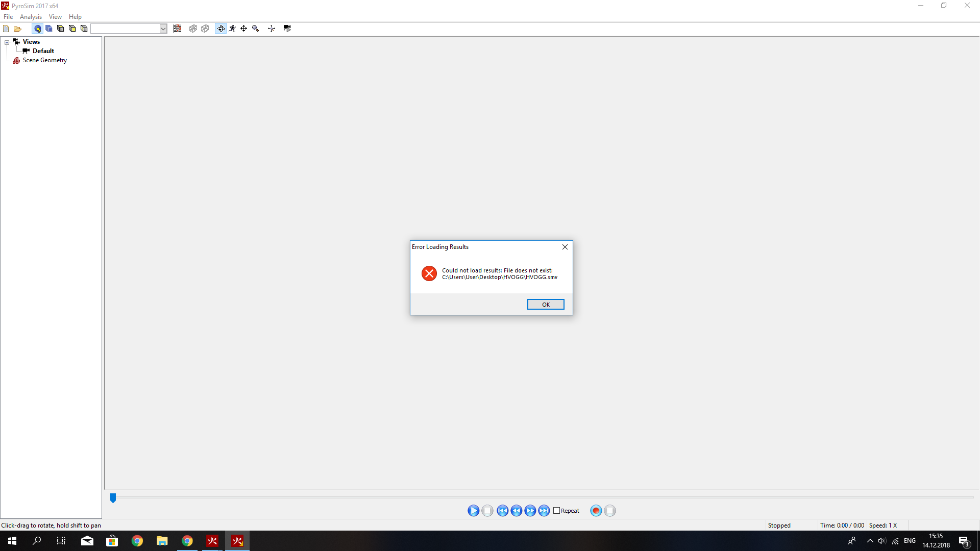Open File Explorer from the taskbar
This screenshot has height=551, width=980.
click(x=162, y=541)
